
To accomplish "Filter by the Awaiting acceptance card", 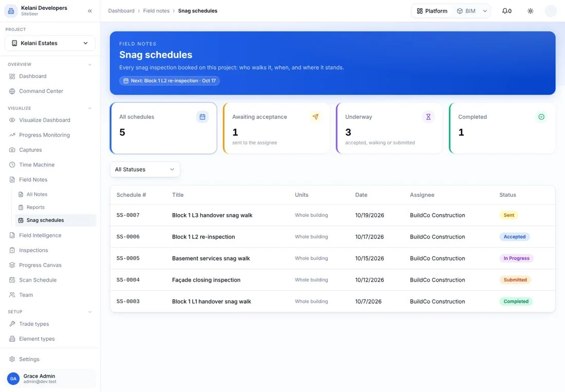I will [276, 128].
